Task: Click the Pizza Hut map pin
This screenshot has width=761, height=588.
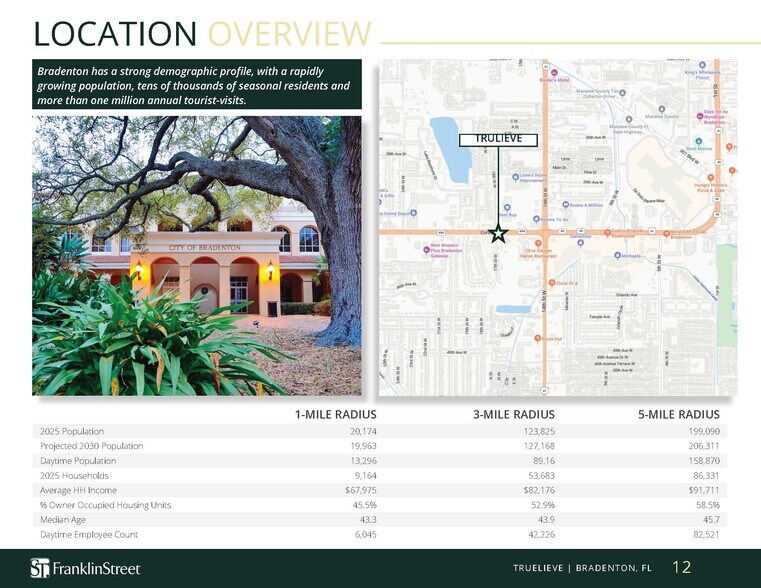Action: coord(537,338)
